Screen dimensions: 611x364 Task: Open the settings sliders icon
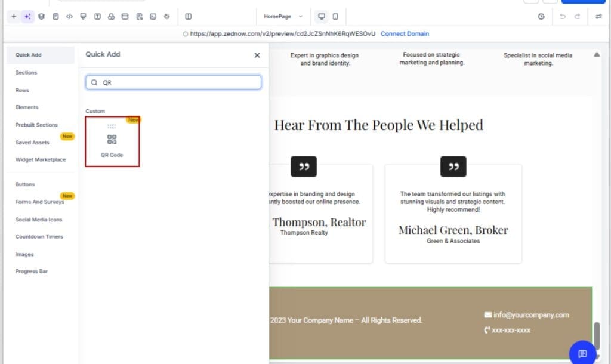[x=598, y=17]
